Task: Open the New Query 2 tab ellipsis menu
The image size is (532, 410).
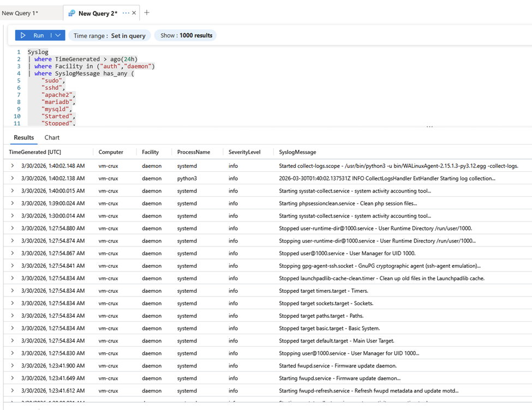Action: click(126, 13)
